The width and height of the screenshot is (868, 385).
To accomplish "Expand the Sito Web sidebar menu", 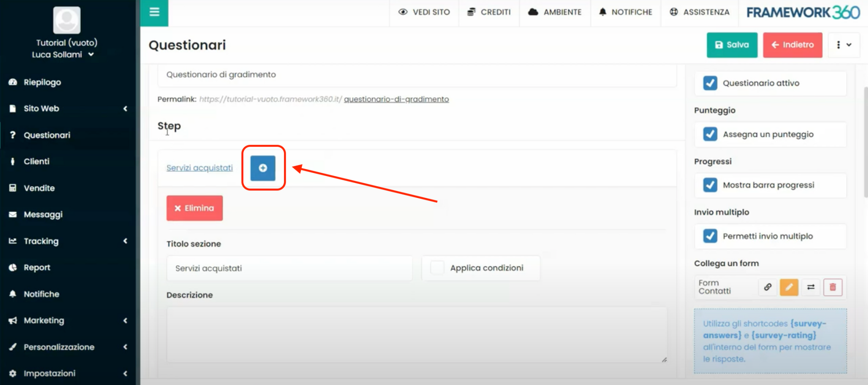I will [x=68, y=108].
